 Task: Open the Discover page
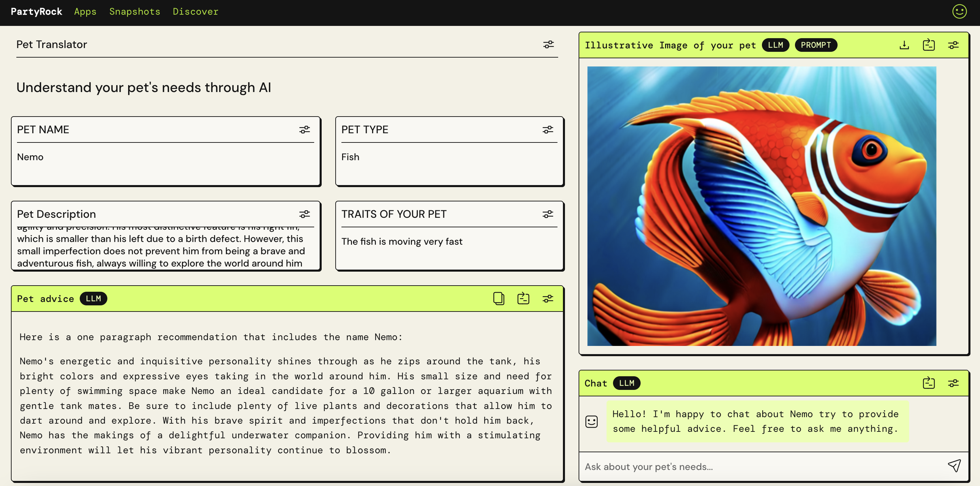click(196, 12)
